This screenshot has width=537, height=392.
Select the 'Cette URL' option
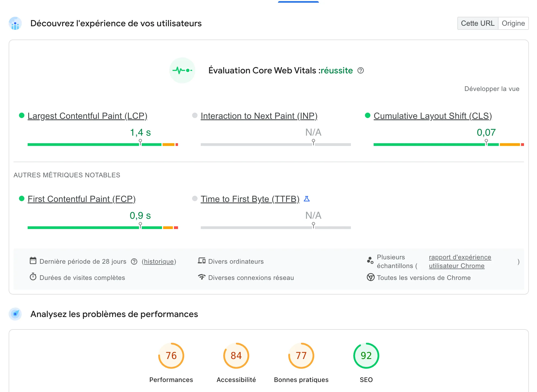point(478,23)
